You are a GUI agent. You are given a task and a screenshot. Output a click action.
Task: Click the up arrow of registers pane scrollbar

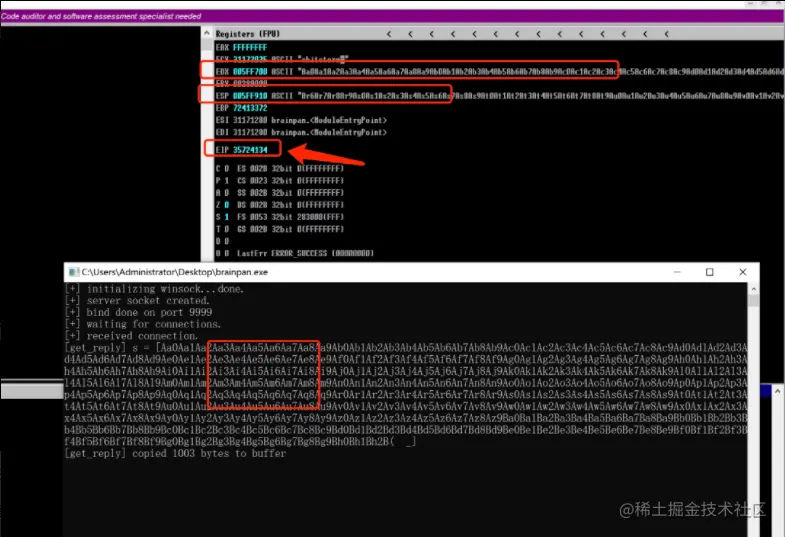[207, 33]
